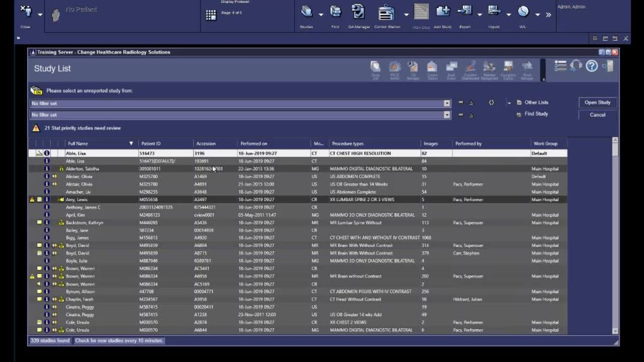Click the Close patient icon in top toolbar
The image size is (644, 362).
26,11
